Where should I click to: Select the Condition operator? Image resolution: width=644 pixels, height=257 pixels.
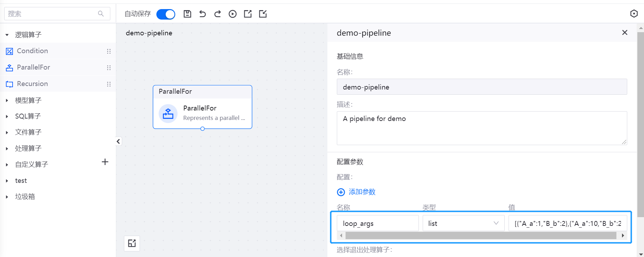pyautogui.click(x=32, y=51)
